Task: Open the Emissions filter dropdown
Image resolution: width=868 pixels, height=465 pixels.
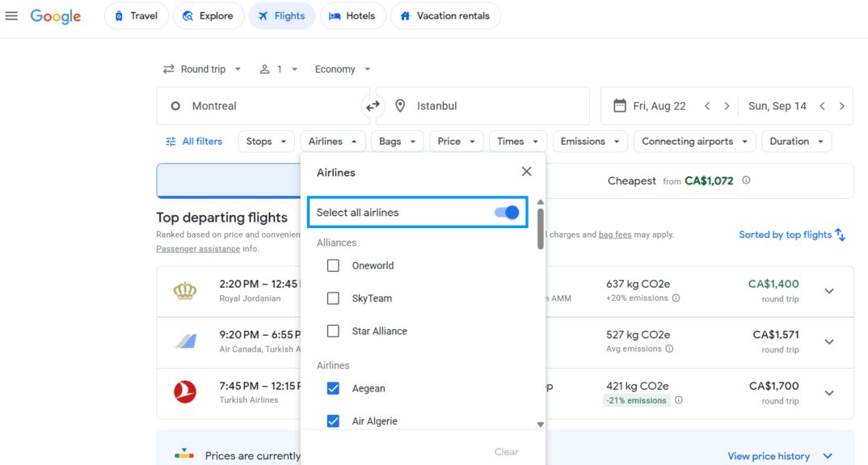Action: coord(589,142)
